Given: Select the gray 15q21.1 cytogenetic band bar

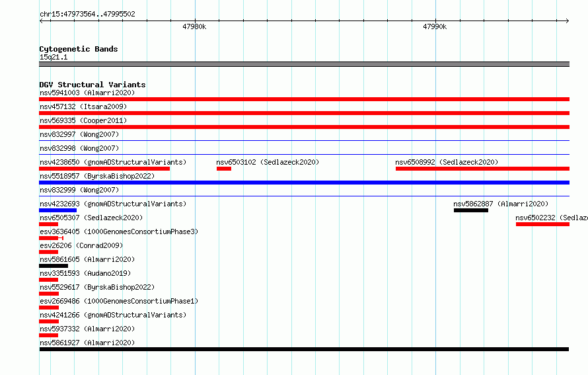Looking at the screenshot, I should coord(304,64).
